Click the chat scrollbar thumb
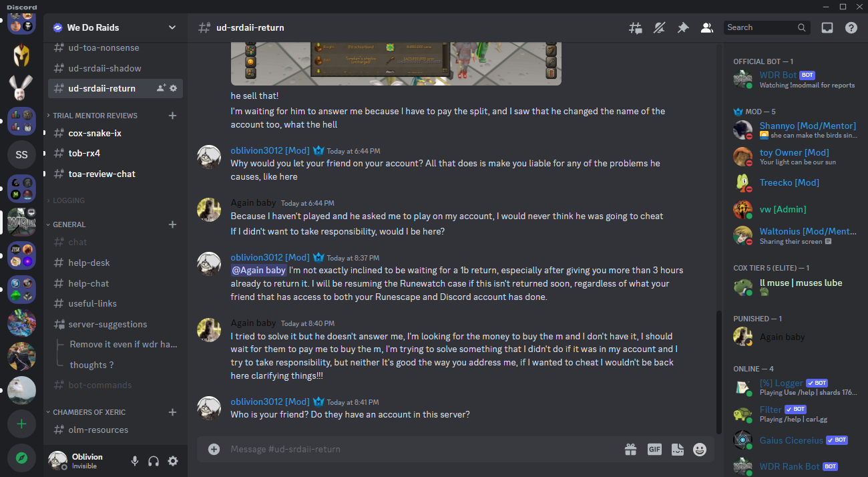 [x=718, y=372]
